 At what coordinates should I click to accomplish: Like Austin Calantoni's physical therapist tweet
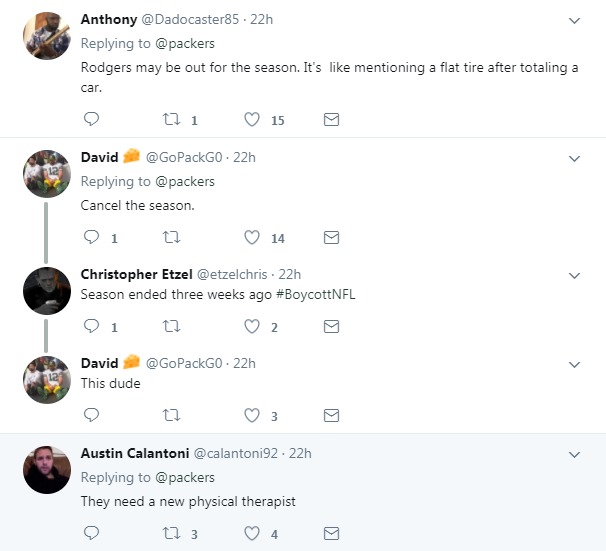tap(252, 534)
